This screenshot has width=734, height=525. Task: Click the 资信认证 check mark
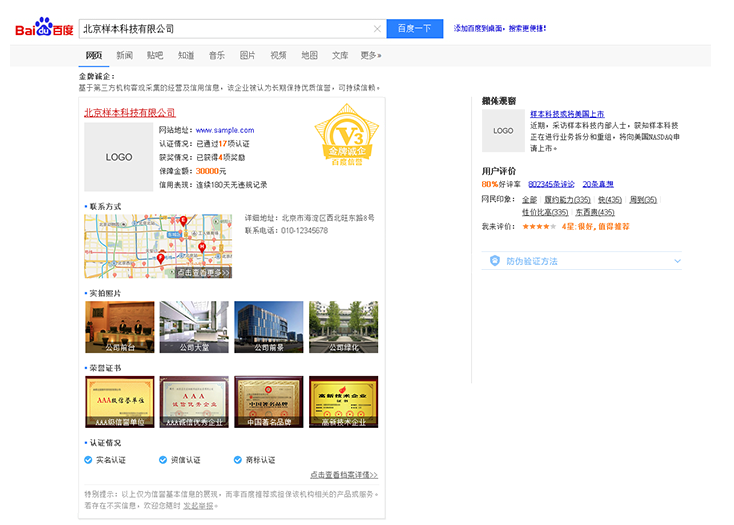pos(163,460)
